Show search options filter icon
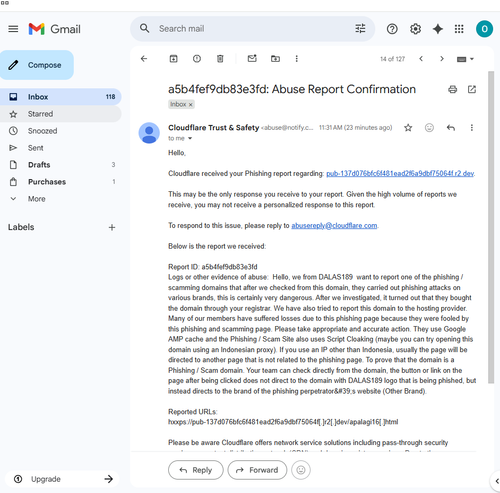Image resolution: width=500 pixels, height=493 pixels. coord(360,29)
